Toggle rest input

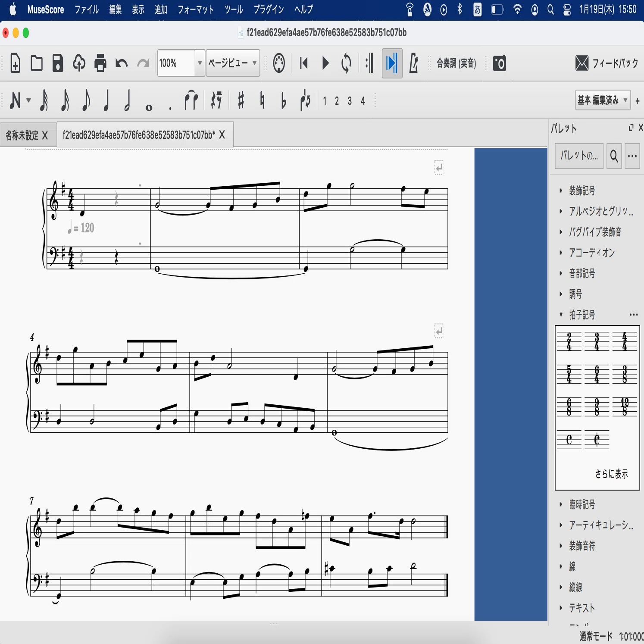coord(216,100)
